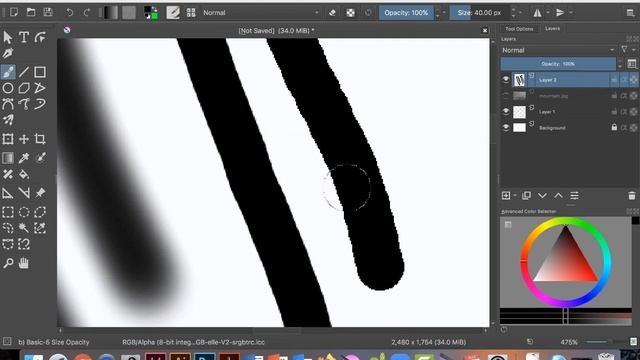Select the Contiguous Selection magic wand tool
The height and width of the screenshot is (360, 640).
click(24, 228)
